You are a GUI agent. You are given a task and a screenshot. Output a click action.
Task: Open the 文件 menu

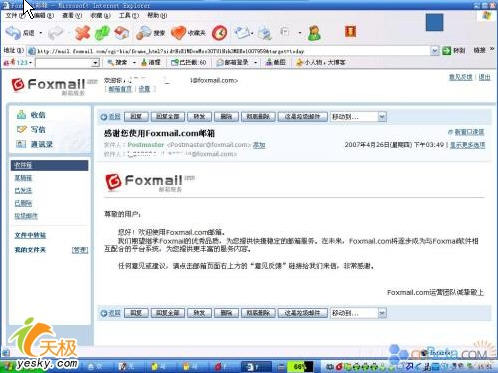(15, 15)
